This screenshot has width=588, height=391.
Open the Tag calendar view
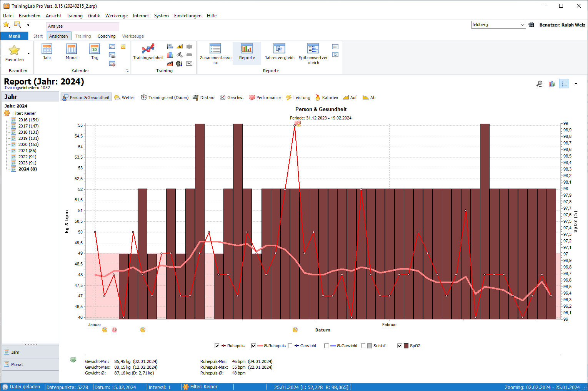pyautogui.click(x=95, y=52)
